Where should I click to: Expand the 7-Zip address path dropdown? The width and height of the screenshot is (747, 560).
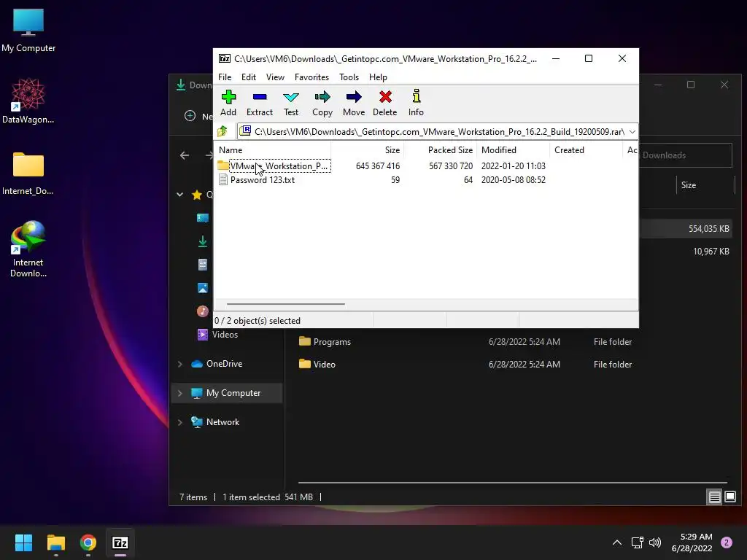632,132
